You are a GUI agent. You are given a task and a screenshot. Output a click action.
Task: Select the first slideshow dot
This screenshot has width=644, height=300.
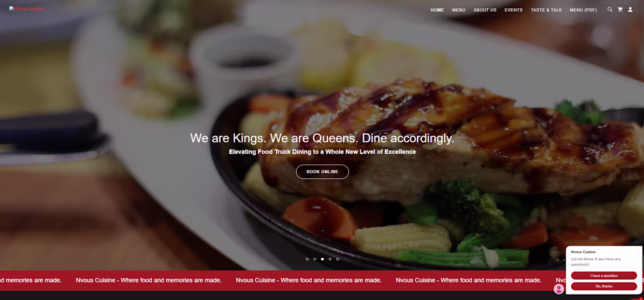[x=307, y=259]
